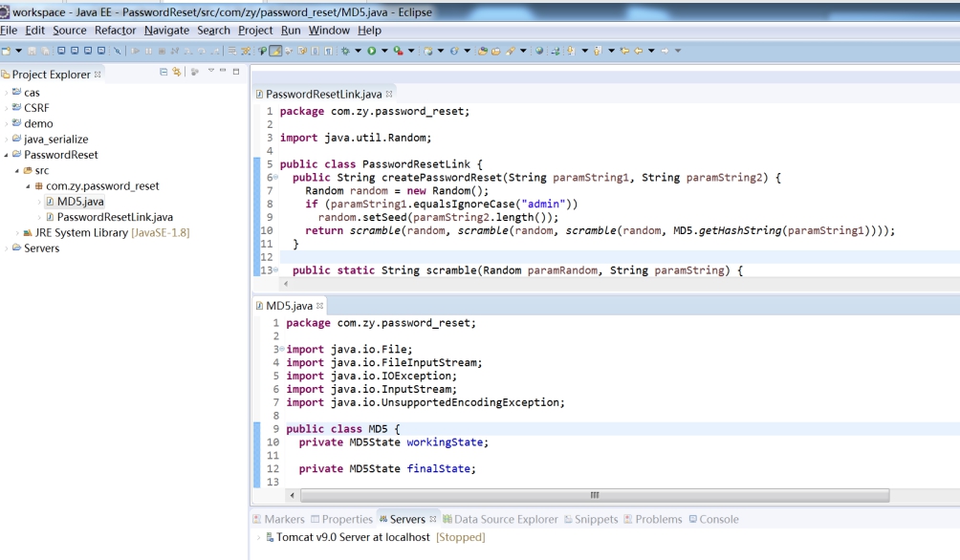The height and width of the screenshot is (560, 960).
Task: Select the java_serialize project
Action: coord(55,139)
